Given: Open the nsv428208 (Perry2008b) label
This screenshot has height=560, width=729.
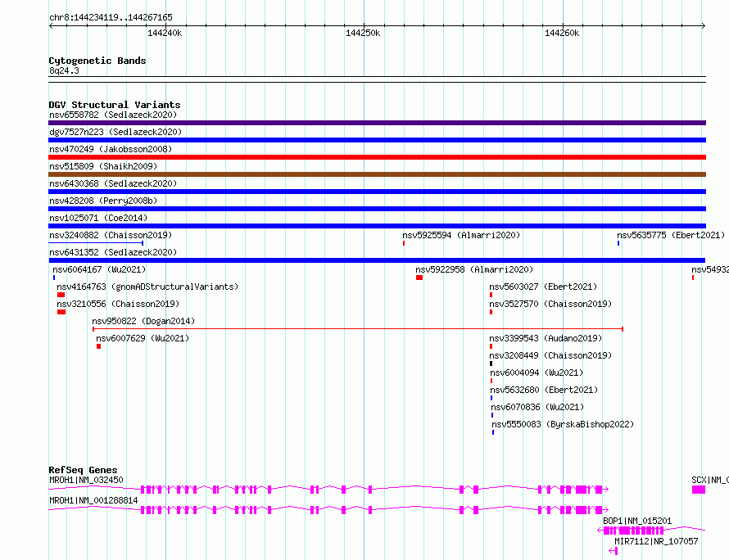Looking at the screenshot, I should coord(103,201).
